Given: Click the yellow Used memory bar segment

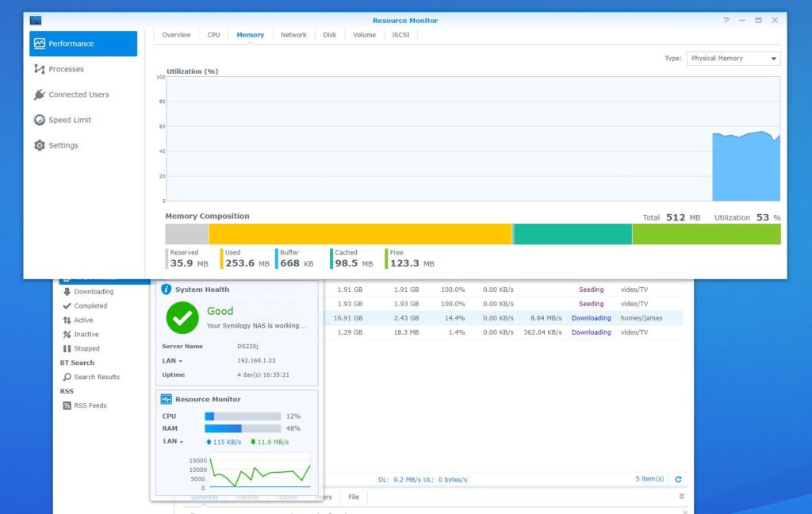Looking at the screenshot, I should click(x=361, y=234).
